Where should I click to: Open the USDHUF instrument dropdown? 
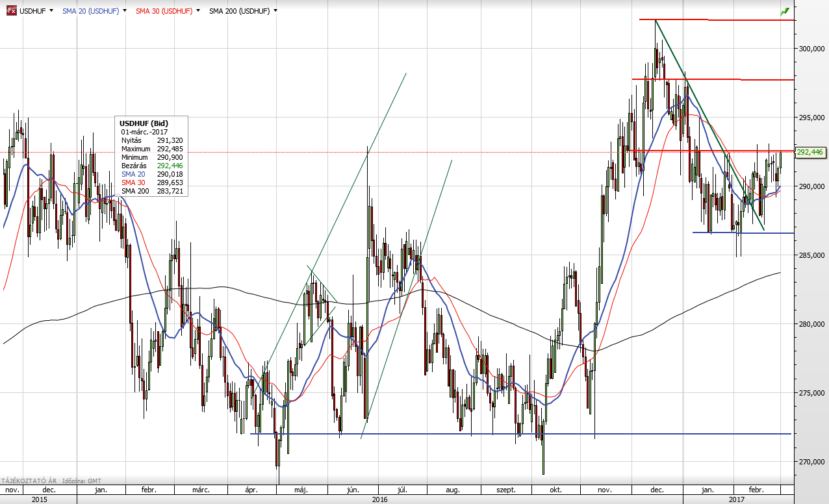click(x=51, y=11)
